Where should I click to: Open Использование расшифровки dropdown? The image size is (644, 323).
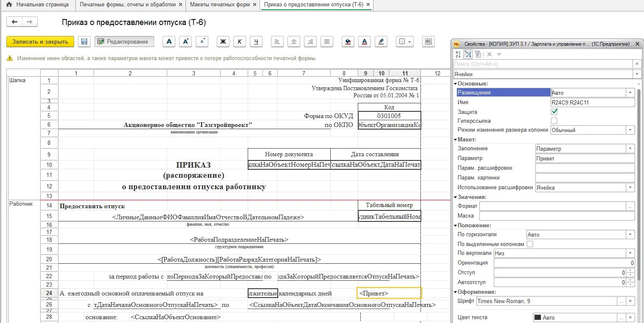[x=630, y=188]
